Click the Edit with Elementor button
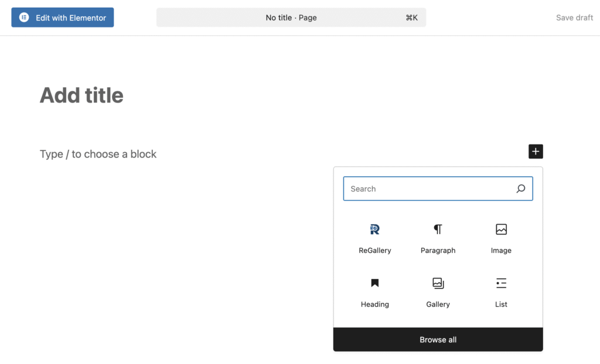This screenshot has height=364, width=600. pos(63,18)
